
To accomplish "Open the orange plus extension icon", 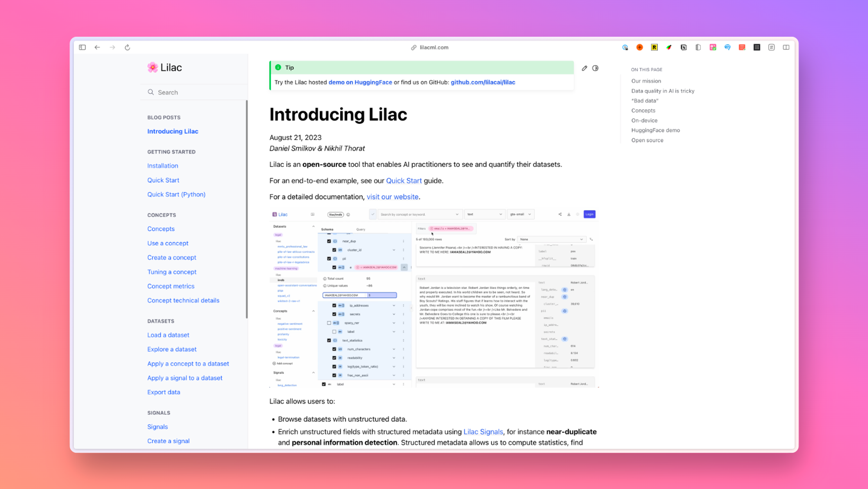I will pos(640,47).
